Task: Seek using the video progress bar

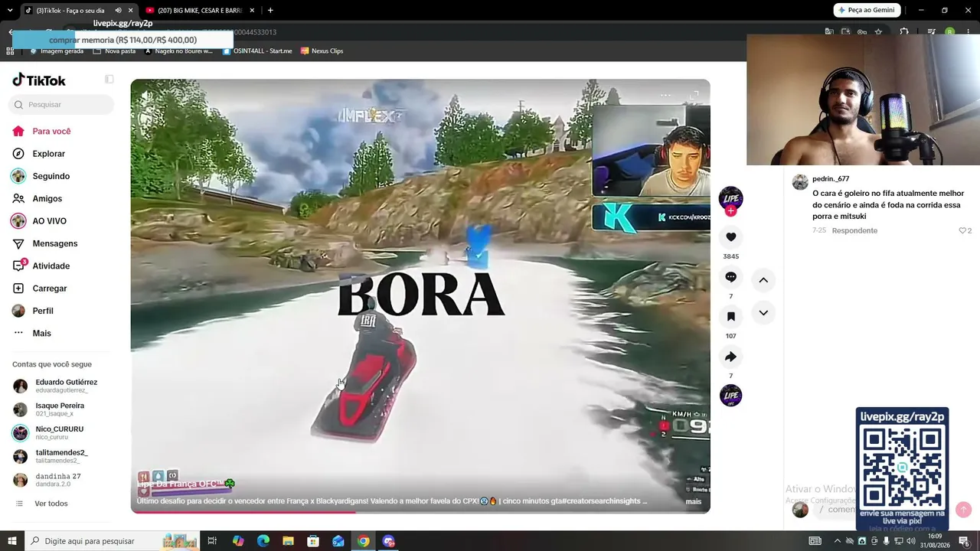Action: [x=420, y=511]
